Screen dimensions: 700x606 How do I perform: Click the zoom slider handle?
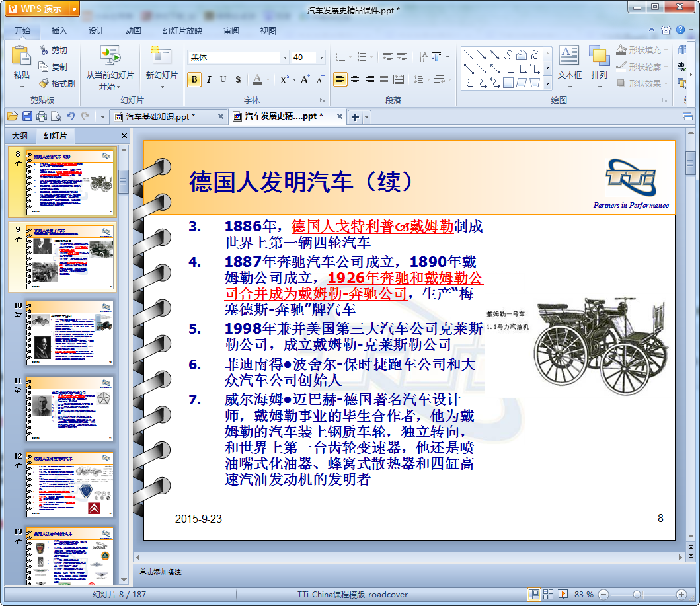point(637,594)
